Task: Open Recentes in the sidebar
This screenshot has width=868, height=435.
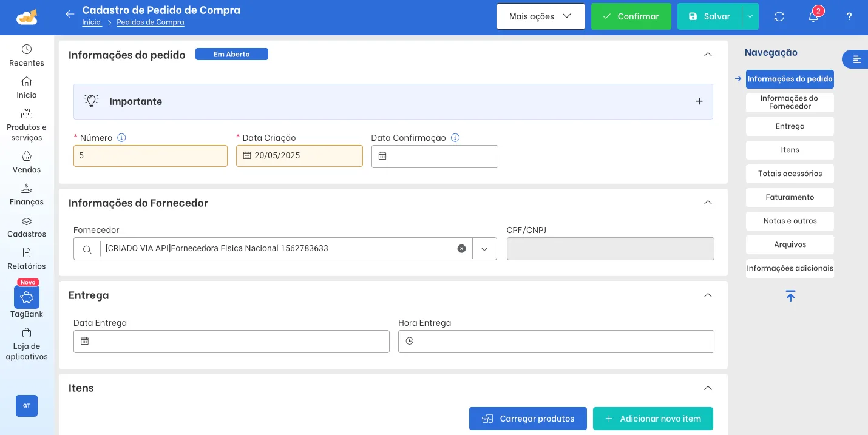Action: coord(27,55)
